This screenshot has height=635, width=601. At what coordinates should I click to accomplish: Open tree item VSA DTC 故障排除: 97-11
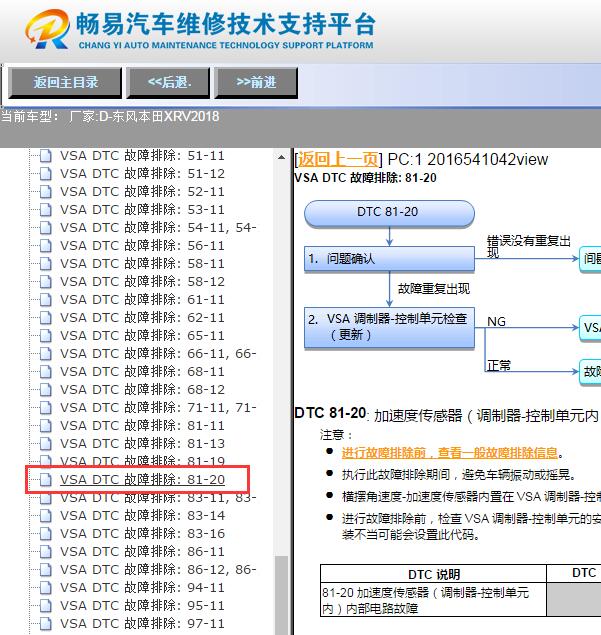(x=142, y=624)
